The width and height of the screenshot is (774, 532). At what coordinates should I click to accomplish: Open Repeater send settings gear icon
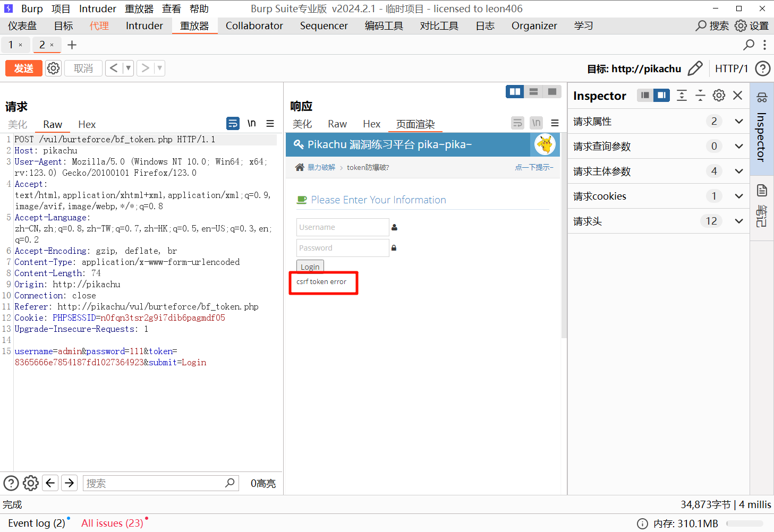tap(53, 68)
